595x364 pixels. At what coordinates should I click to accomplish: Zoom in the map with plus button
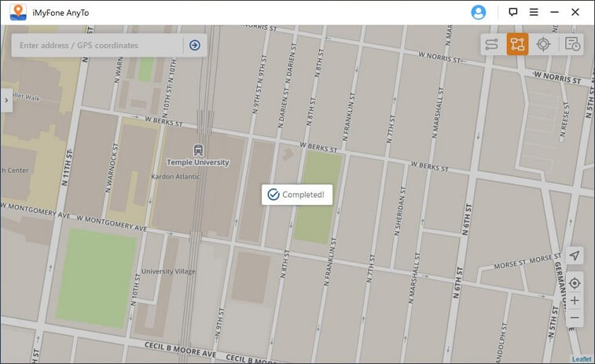575,300
